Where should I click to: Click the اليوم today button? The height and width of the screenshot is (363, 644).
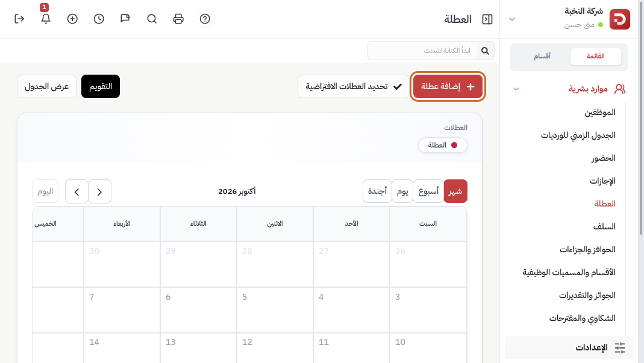pos(45,191)
